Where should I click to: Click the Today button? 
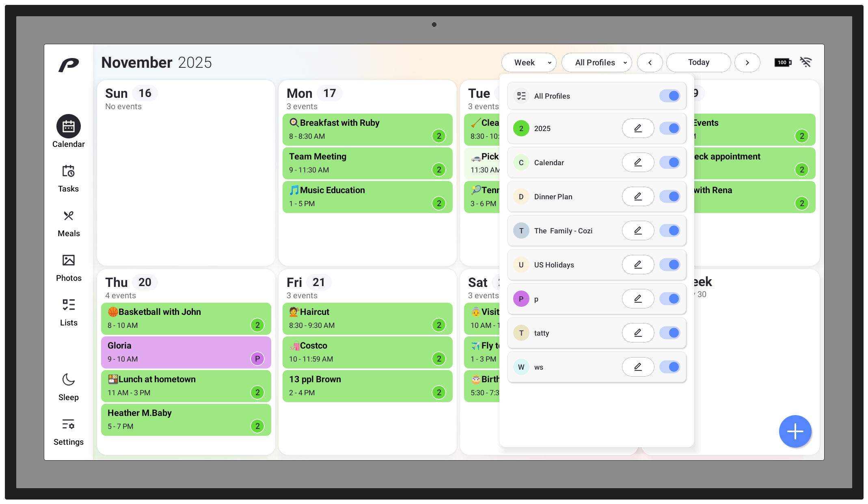(698, 62)
